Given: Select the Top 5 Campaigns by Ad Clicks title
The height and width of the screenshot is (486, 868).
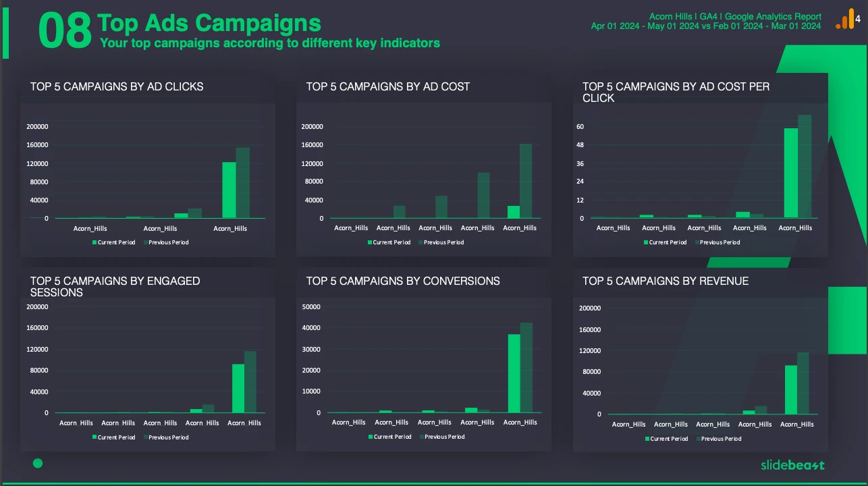Looking at the screenshot, I should pos(117,86).
